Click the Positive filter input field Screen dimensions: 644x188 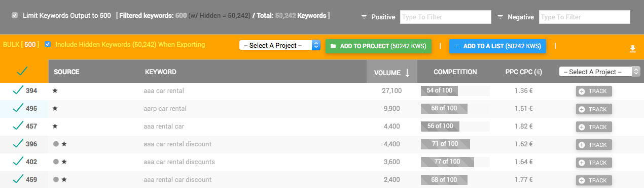tap(446, 17)
